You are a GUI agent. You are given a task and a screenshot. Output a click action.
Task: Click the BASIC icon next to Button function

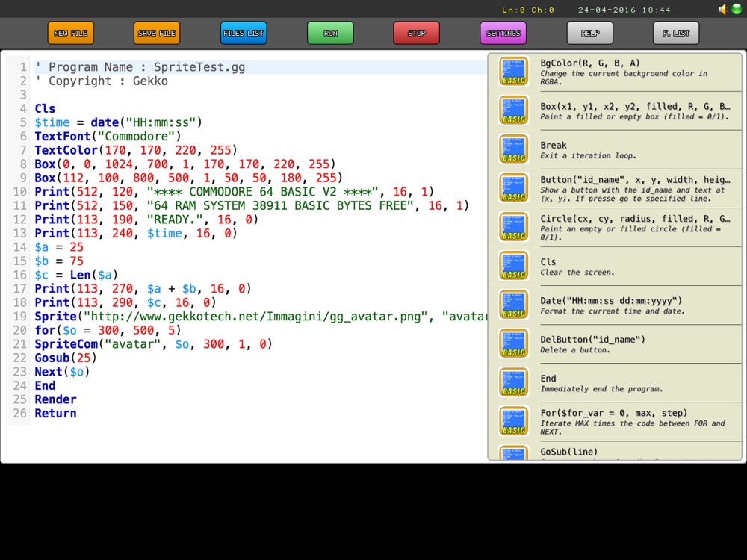coord(514,188)
